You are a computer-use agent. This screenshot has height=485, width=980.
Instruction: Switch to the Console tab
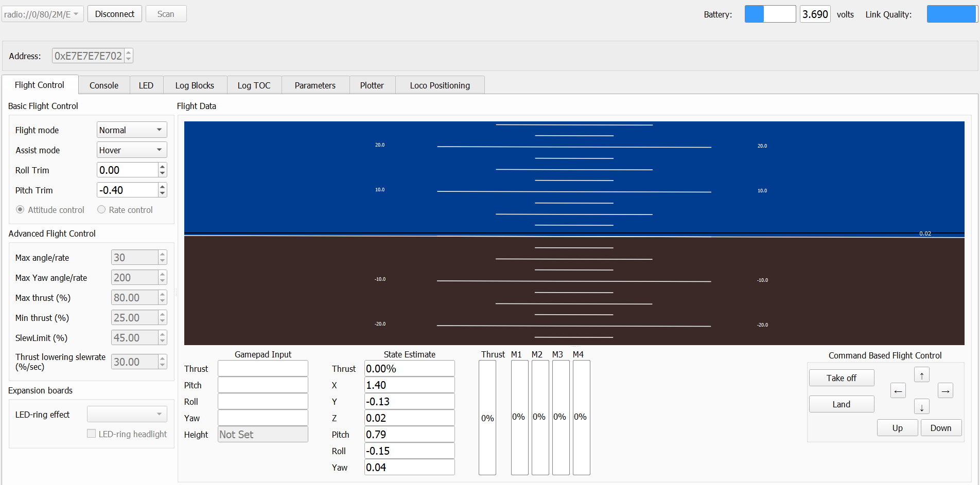[104, 85]
